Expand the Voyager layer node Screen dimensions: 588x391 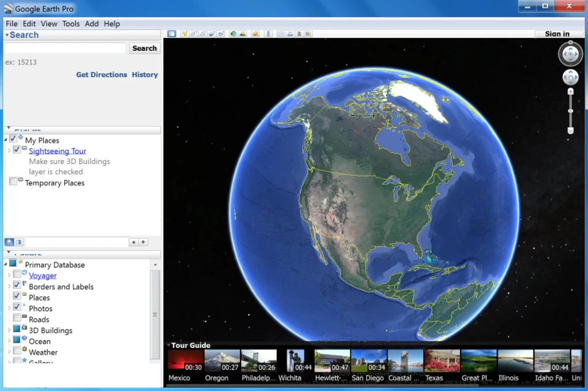(x=9, y=275)
